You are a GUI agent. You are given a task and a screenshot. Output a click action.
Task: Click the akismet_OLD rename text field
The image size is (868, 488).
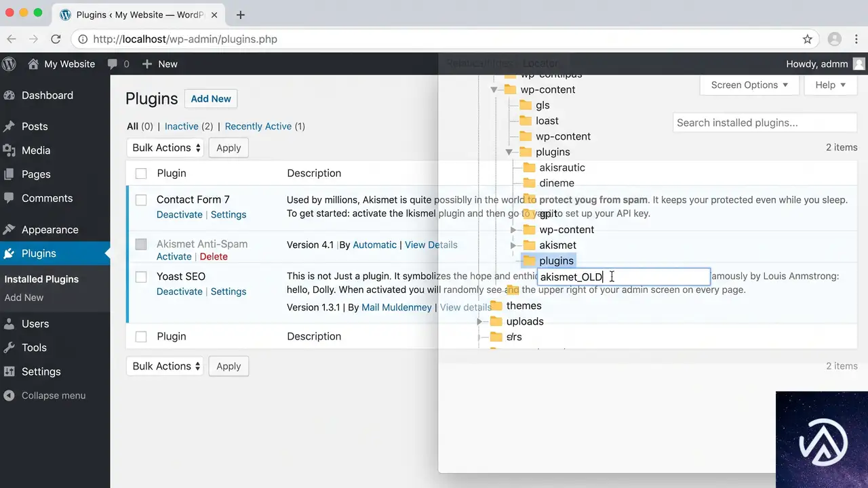click(623, 277)
